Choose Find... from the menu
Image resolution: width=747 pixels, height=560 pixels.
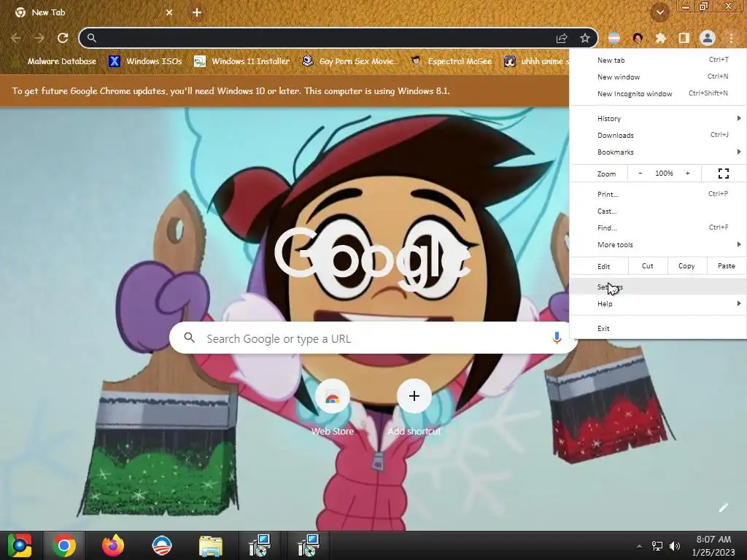tap(658, 227)
